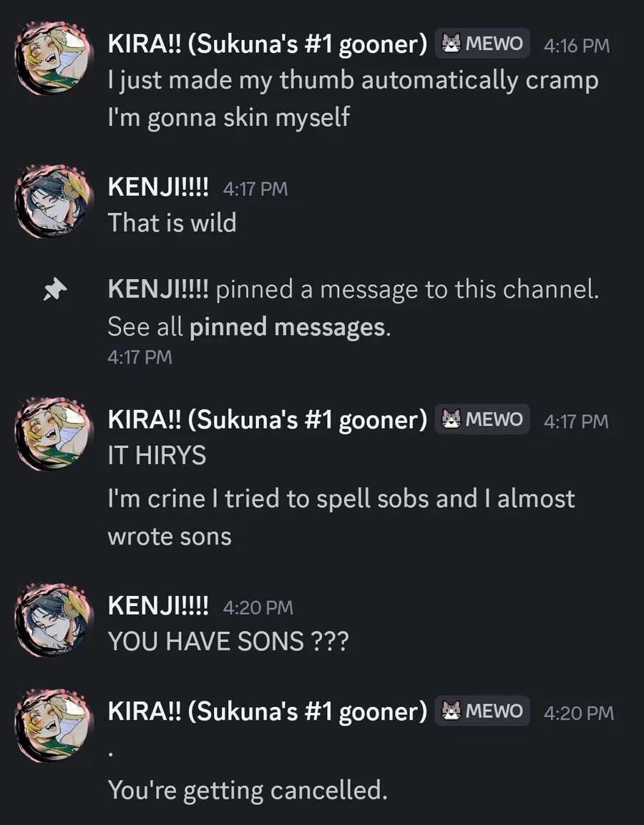Click the pushpin icon beside the pinned notice

[54, 291]
